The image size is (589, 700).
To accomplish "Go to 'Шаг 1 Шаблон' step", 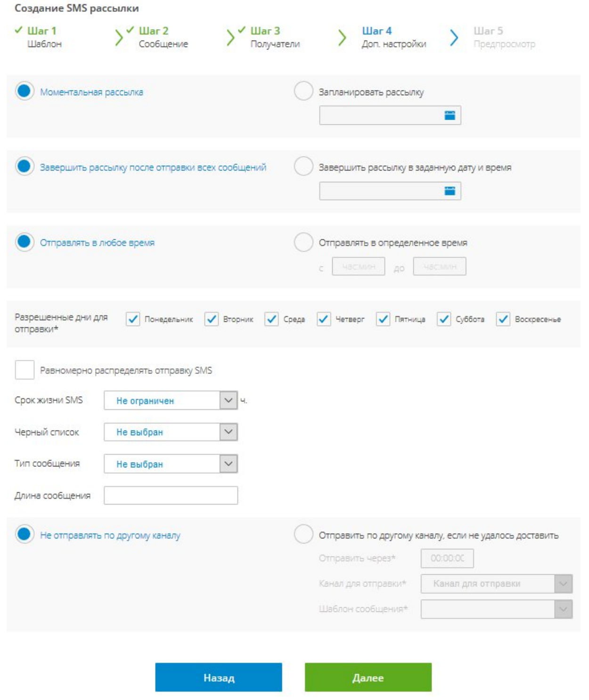I will click(x=42, y=37).
